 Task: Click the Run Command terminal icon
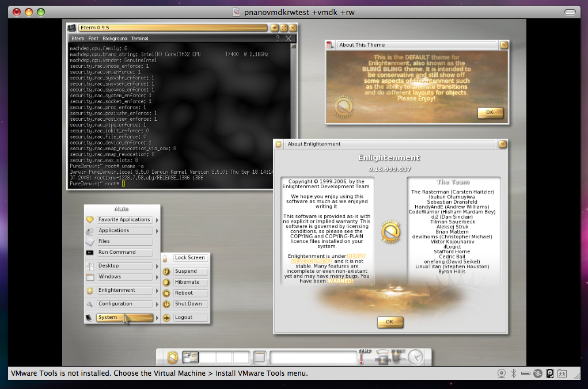tap(90, 253)
